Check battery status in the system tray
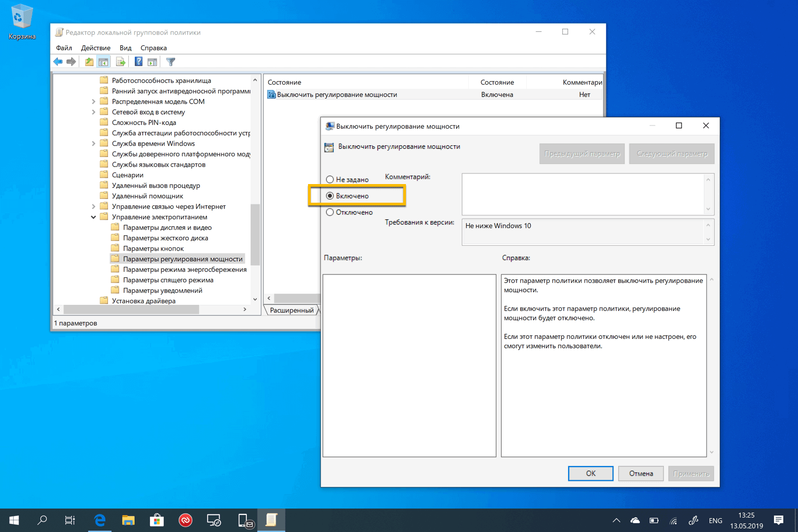The height and width of the screenshot is (532, 798). point(654,520)
